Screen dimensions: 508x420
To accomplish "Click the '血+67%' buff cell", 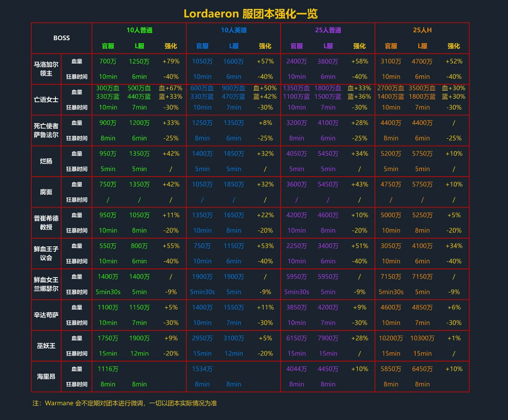I will click(171, 88).
